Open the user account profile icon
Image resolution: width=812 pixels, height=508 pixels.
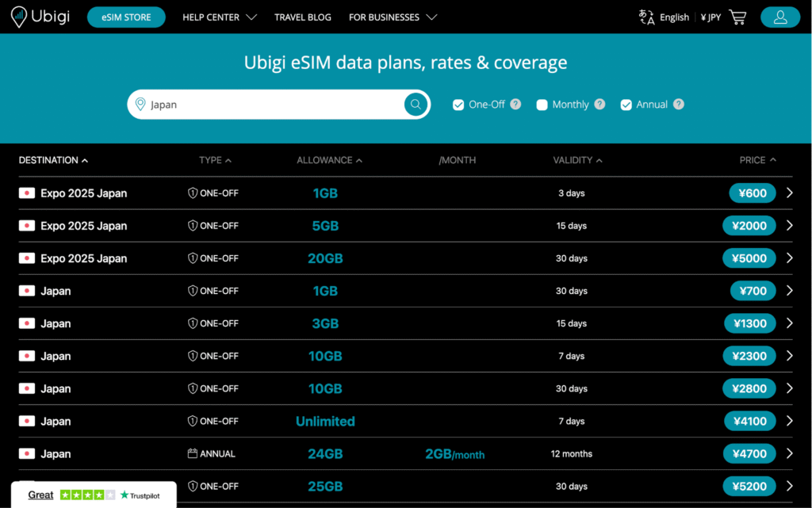coord(779,17)
